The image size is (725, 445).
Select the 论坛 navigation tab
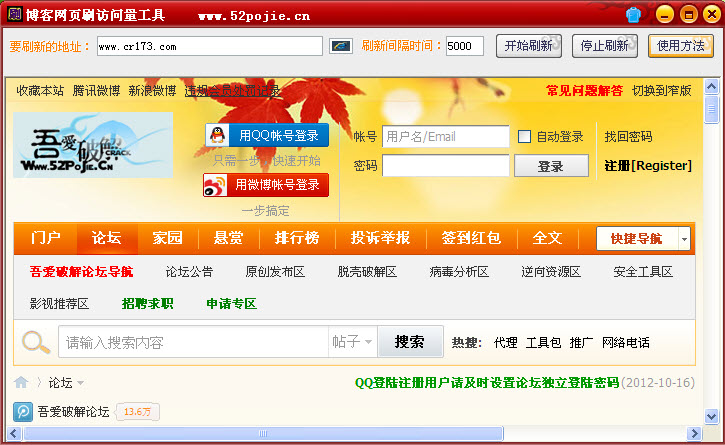(x=107, y=238)
